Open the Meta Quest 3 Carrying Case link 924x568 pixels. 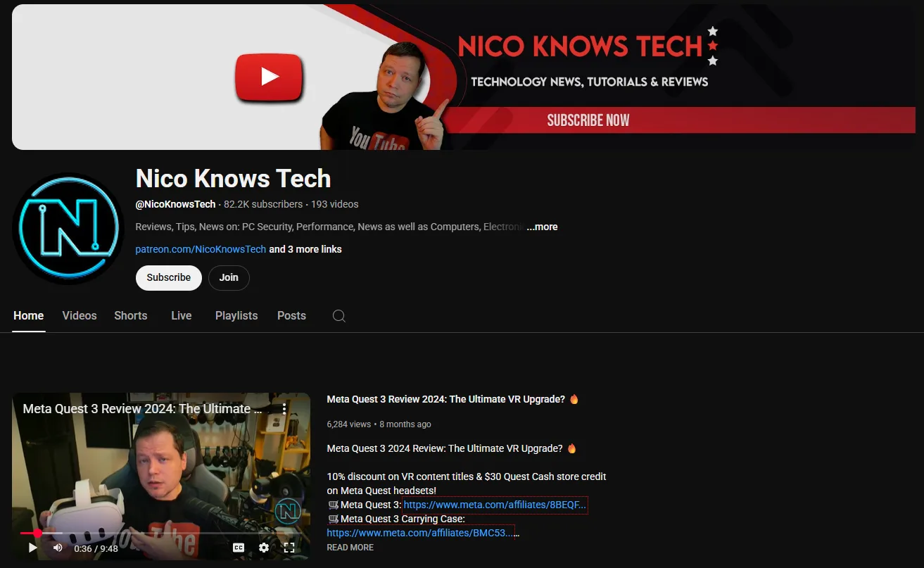[x=420, y=533]
